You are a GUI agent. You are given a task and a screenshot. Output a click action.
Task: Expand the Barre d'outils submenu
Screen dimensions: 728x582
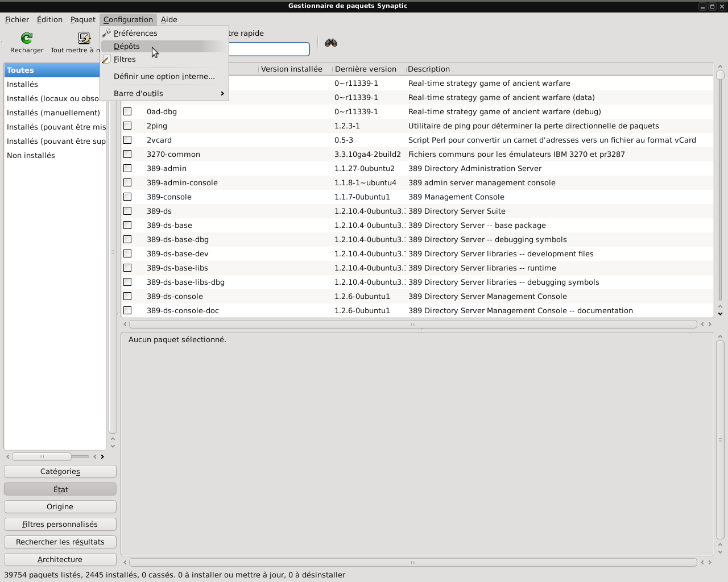coord(164,93)
